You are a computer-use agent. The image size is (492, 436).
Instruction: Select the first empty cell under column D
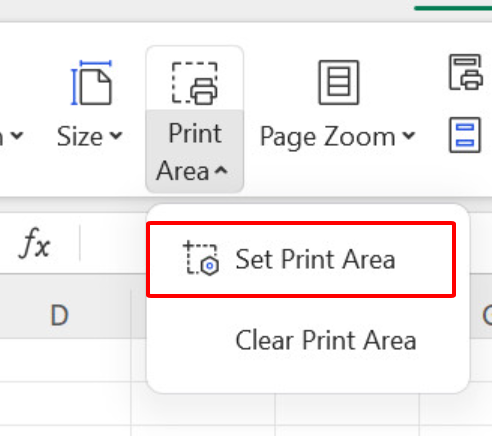tap(65, 360)
